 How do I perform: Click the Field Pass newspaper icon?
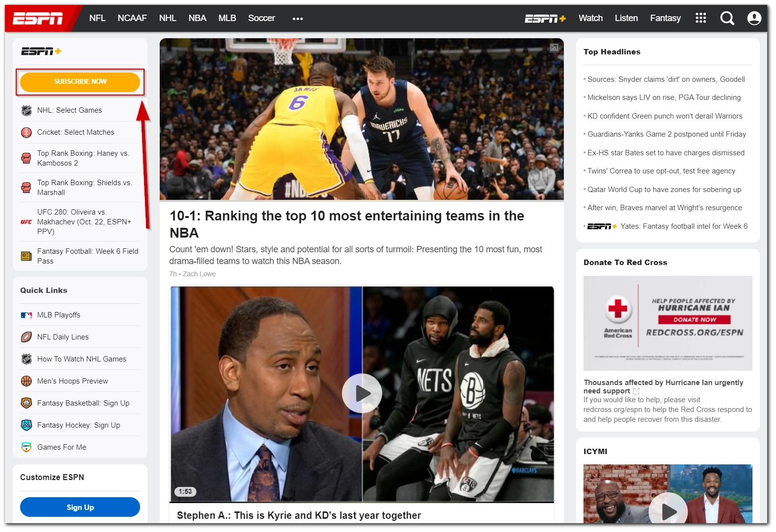(x=26, y=256)
